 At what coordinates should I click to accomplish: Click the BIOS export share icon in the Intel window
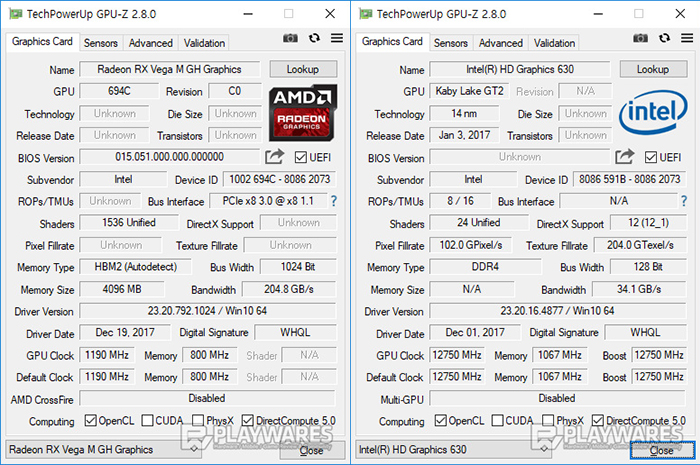(x=624, y=157)
